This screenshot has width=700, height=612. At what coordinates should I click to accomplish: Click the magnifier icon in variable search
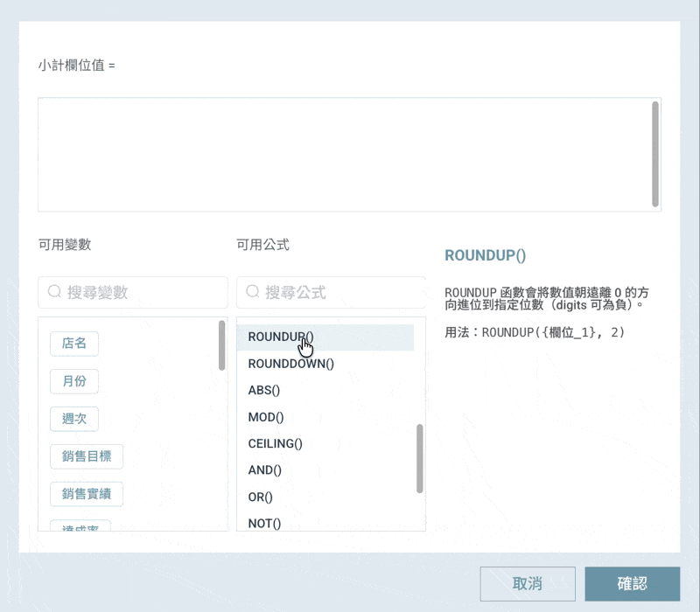point(54,292)
